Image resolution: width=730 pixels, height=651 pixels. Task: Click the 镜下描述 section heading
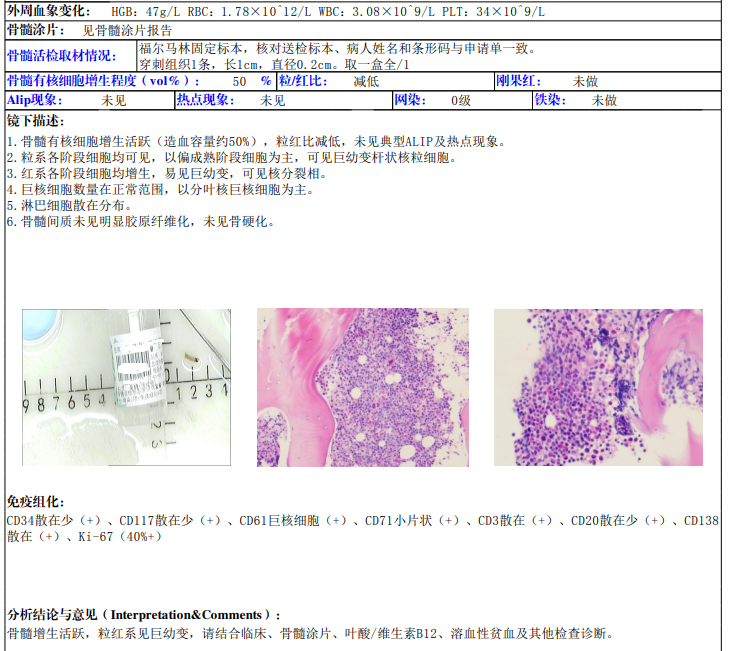[x=35, y=121]
